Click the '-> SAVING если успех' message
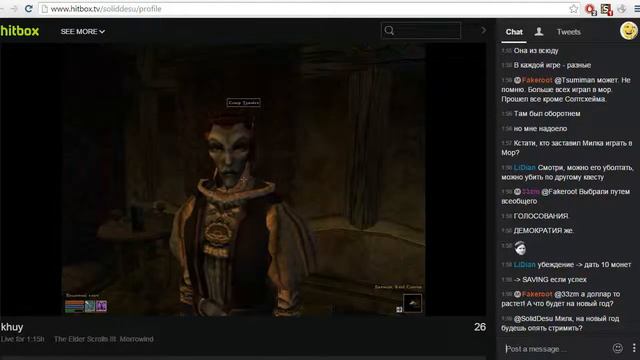Image resolution: width=640 pixels, height=360 pixels. tap(550, 280)
